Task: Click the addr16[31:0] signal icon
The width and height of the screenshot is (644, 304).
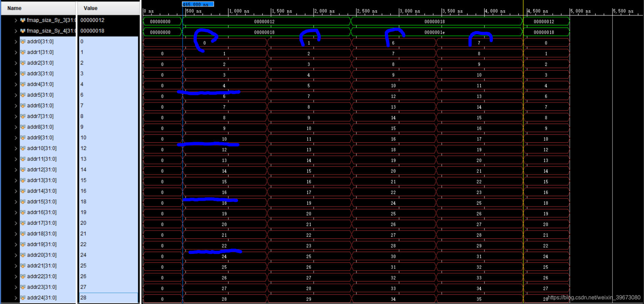Action: pyautogui.click(x=23, y=212)
